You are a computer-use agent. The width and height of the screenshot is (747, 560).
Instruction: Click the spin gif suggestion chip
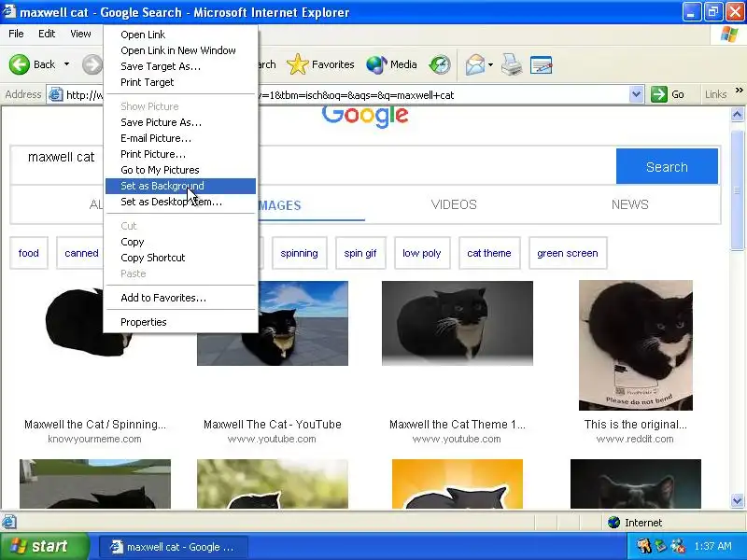point(360,253)
